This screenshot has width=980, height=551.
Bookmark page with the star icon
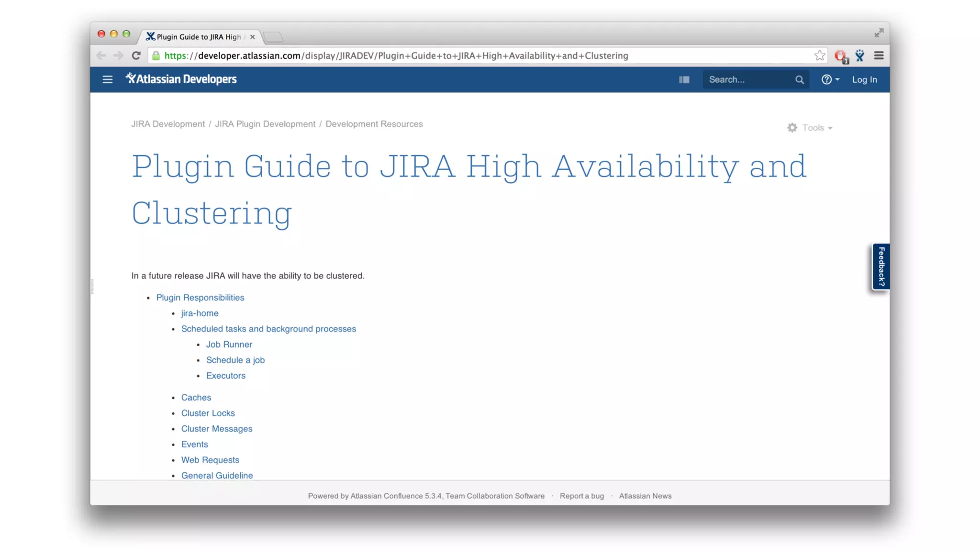tap(819, 55)
